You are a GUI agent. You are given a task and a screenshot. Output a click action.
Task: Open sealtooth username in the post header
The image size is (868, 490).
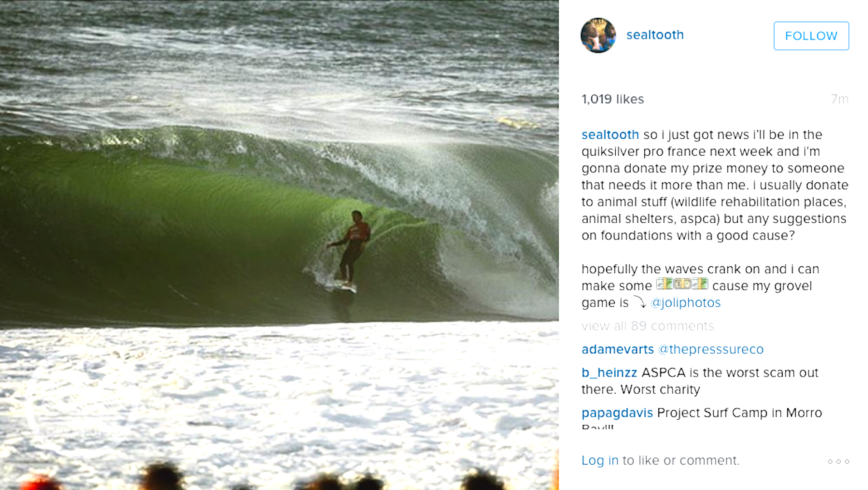click(655, 35)
